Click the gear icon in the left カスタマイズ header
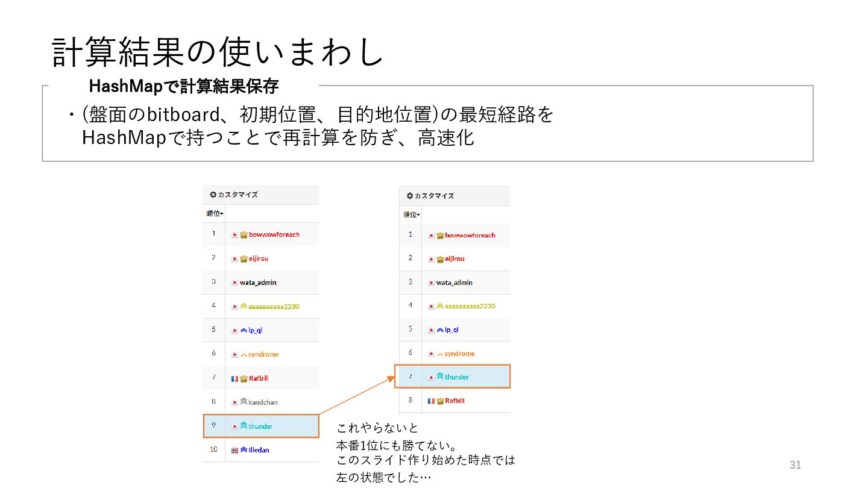The width and height of the screenshot is (868, 488). pyautogui.click(x=213, y=195)
